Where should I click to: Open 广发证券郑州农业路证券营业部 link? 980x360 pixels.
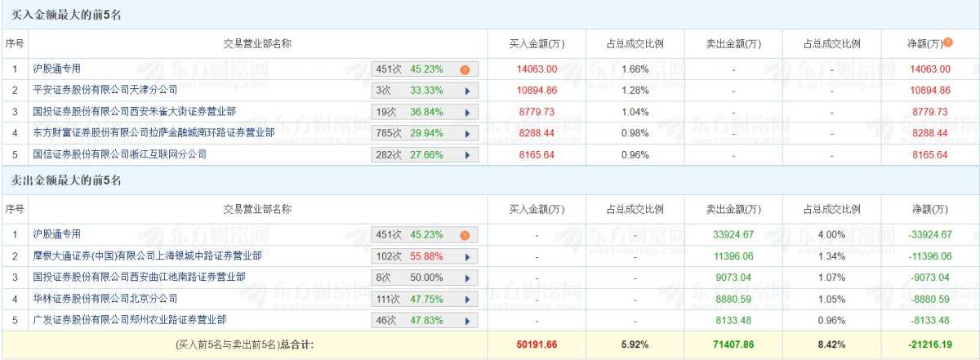click(x=130, y=319)
